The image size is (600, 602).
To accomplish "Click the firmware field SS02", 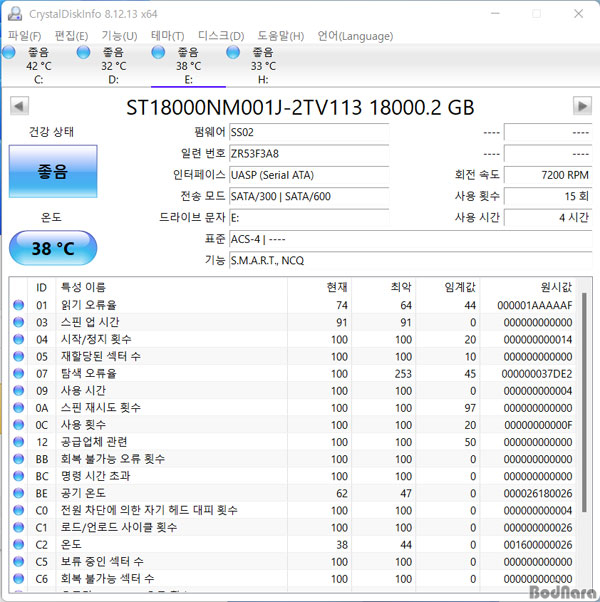I will tap(309, 132).
